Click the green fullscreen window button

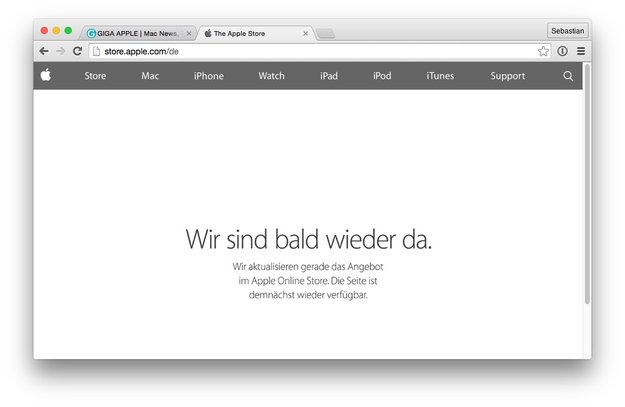(x=68, y=31)
